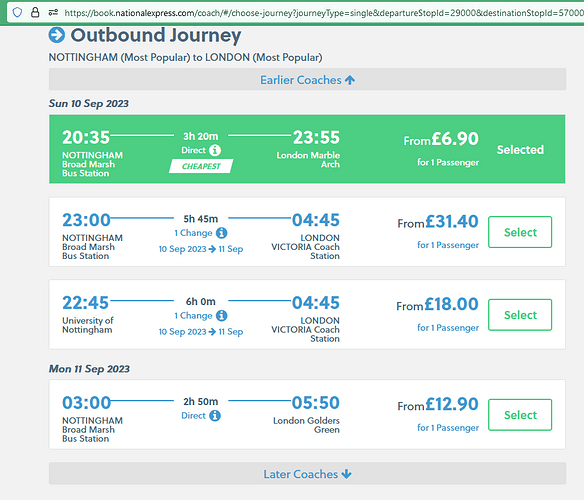Click the Outbound Journey heading
The width and height of the screenshot is (584, 500).
[156, 35]
